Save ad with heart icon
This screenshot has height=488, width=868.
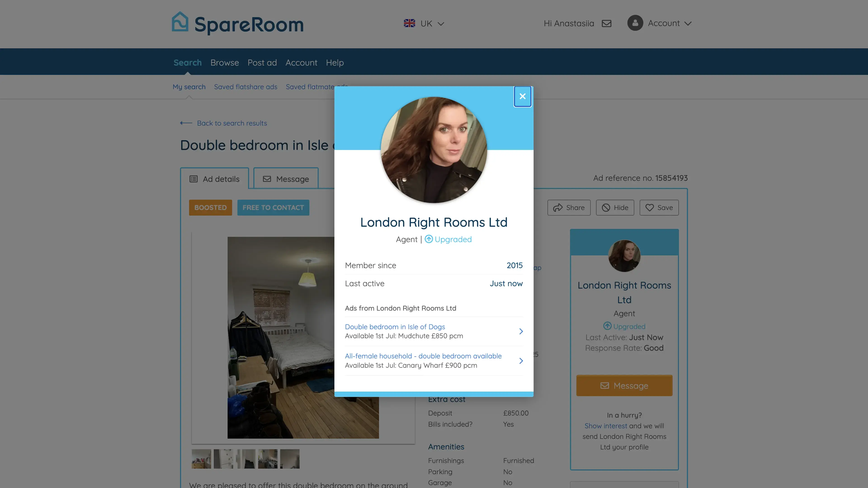(x=649, y=207)
